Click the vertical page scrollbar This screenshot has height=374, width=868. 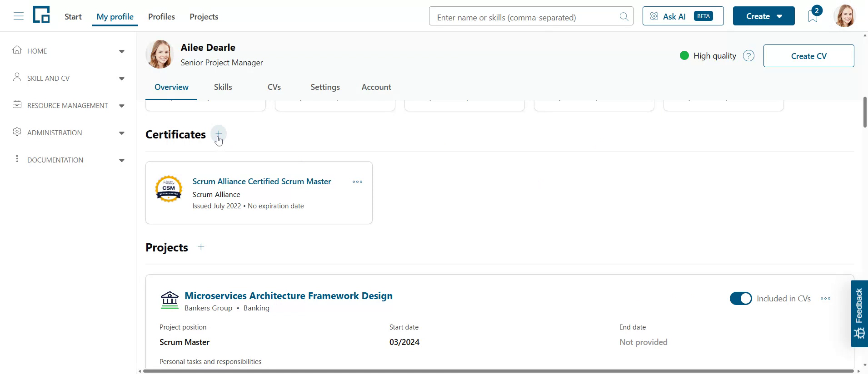pos(865,113)
